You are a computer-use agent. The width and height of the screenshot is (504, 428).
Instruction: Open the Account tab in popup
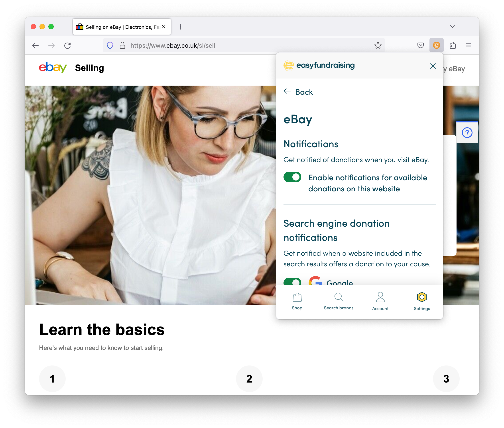coord(380,301)
